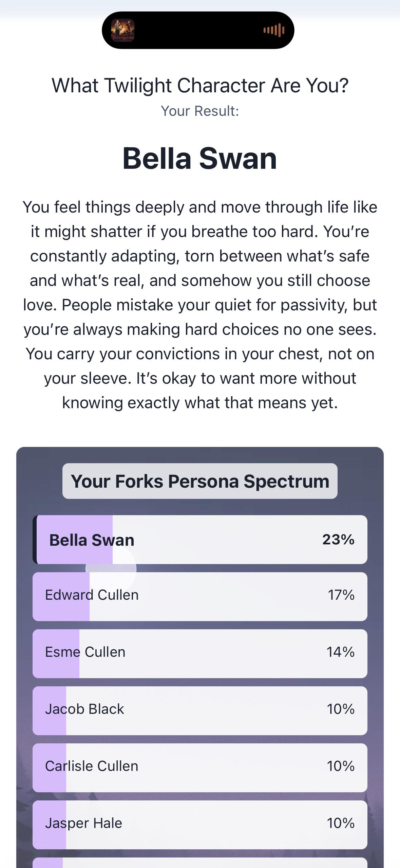Tap the Jacob Black spectrum entry
The height and width of the screenshot is (868, 400).
(x=200, y=709)
